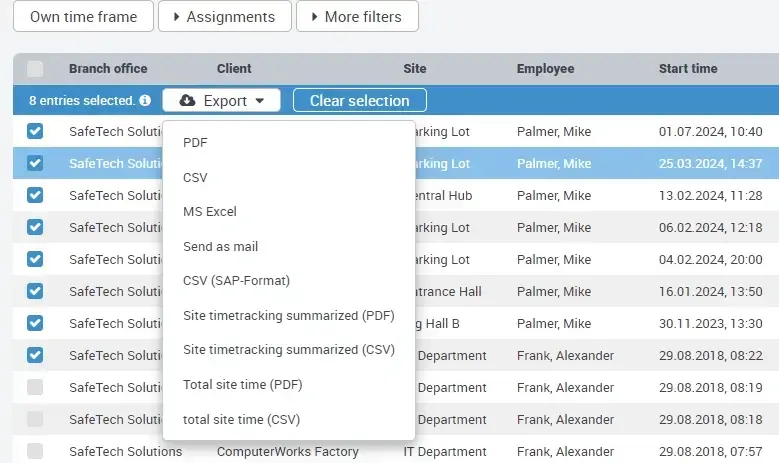Screen dimensions: 779x463
Task: Click the cloud download icon on Export
Action: tap(187, 100)
